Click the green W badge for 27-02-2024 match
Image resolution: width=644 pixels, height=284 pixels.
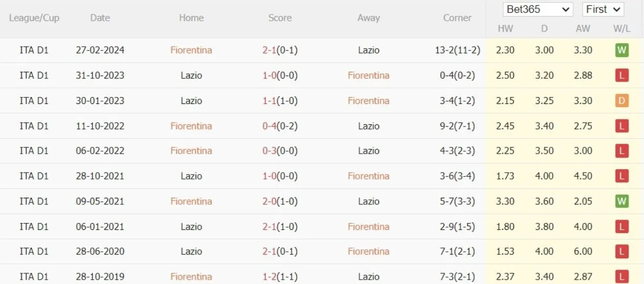pos(621,50)
